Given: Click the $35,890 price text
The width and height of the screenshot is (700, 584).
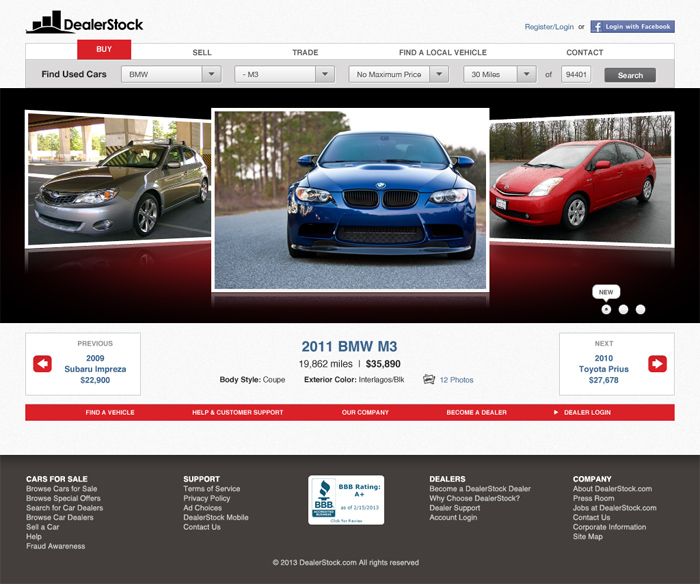Looking at the screenshot, I should 383,364.
